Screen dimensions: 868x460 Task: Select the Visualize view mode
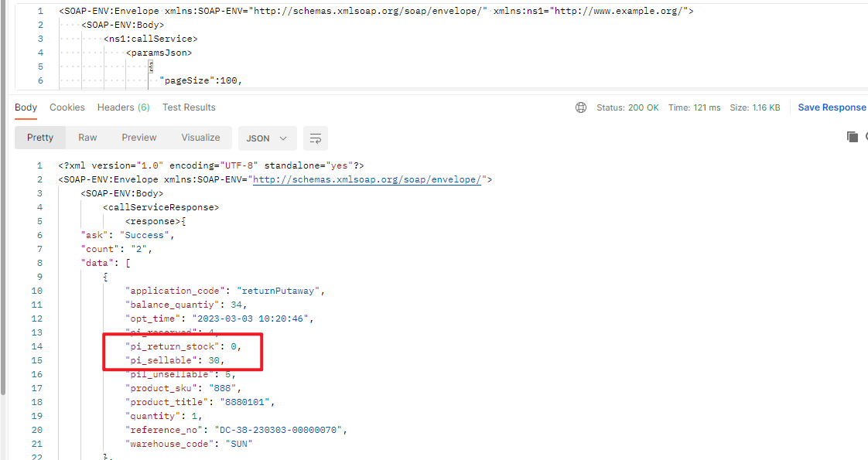(200, 138)
